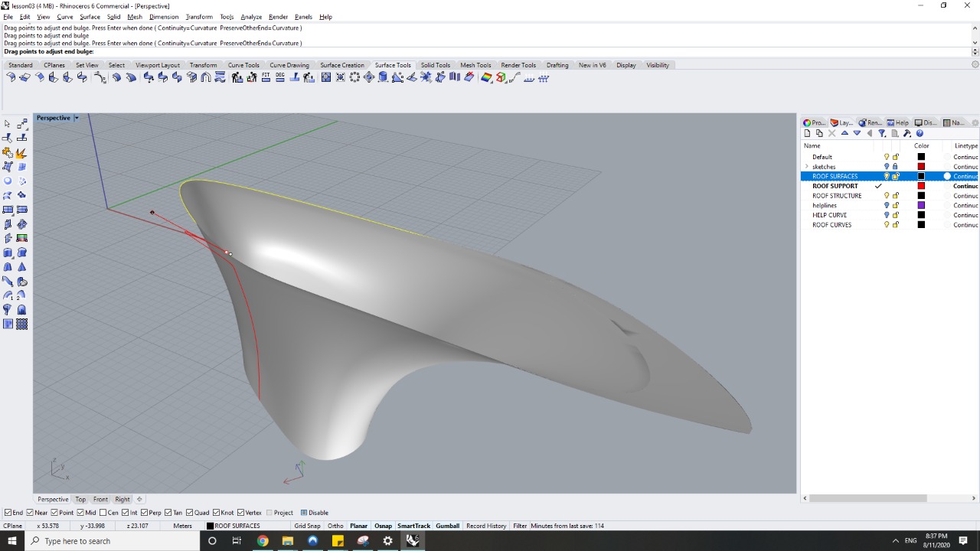
Task: Open the command prompt dropdown arrow
Action: (975, 52)
